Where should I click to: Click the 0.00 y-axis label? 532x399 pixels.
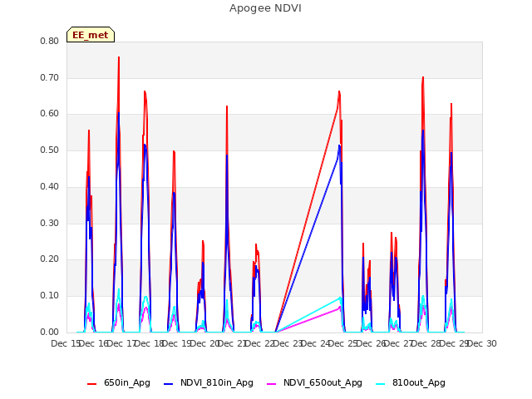point(50,332)
